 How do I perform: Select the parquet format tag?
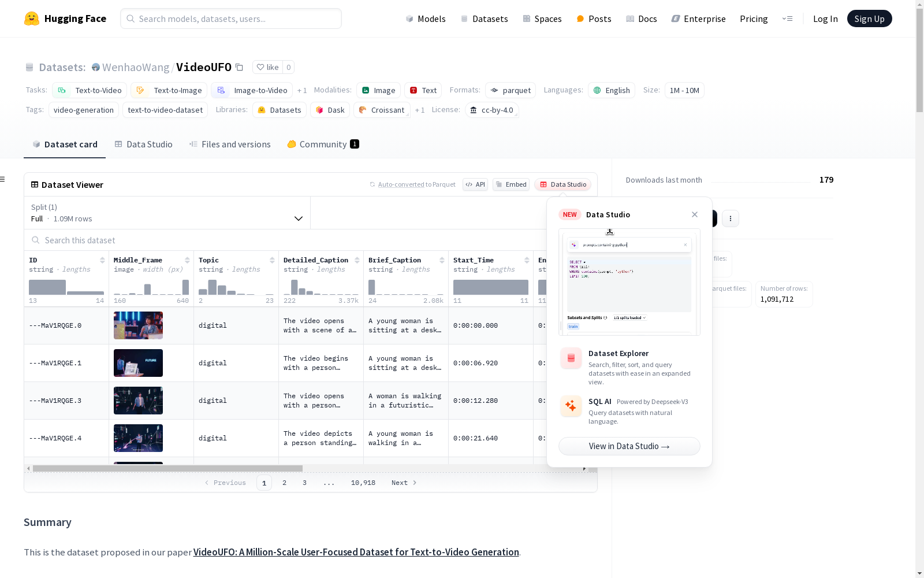point(511,90)
